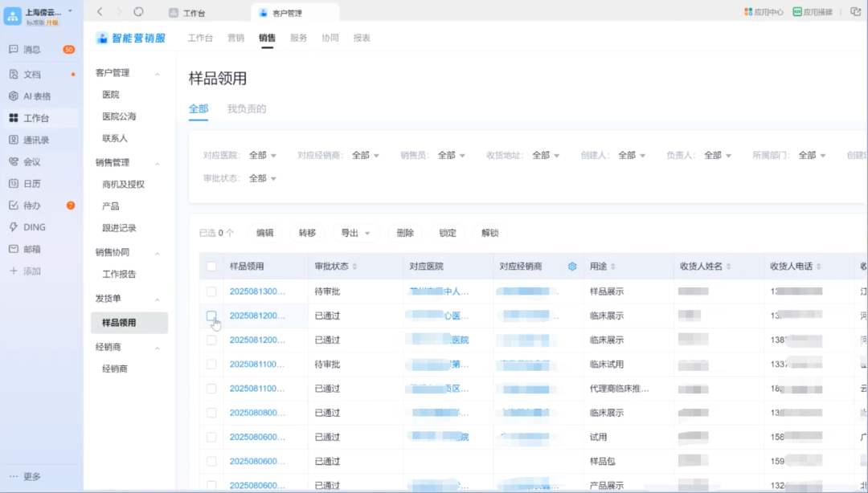Open the 对应医院 filter dropdown

[x=262, y=155]
